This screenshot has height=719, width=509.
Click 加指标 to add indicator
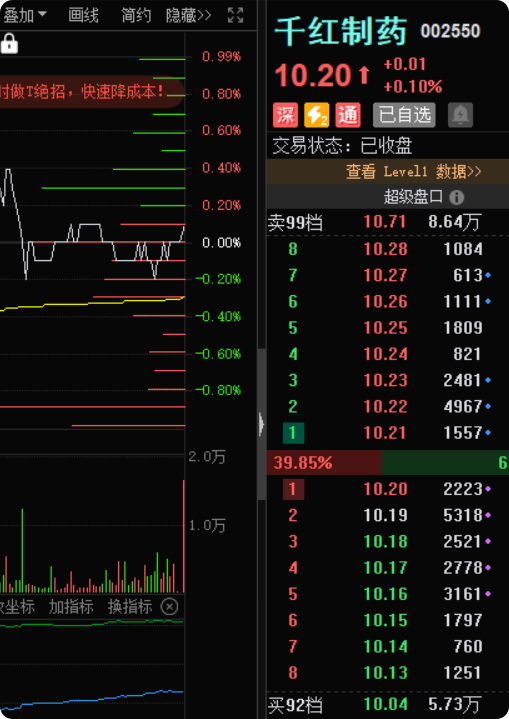pos(71,607)
